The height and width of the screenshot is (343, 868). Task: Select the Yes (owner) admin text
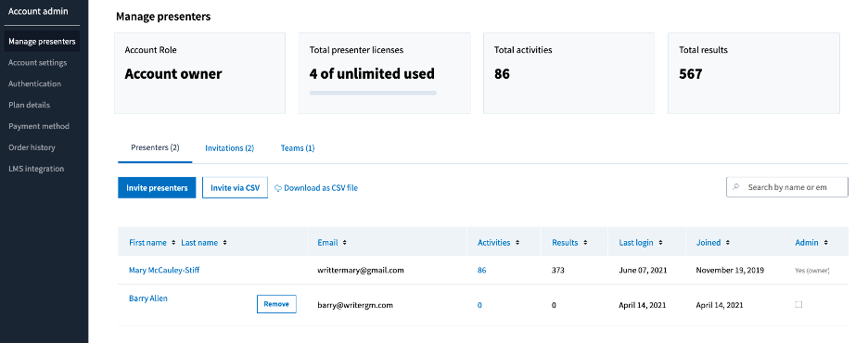tap(812, 271)
